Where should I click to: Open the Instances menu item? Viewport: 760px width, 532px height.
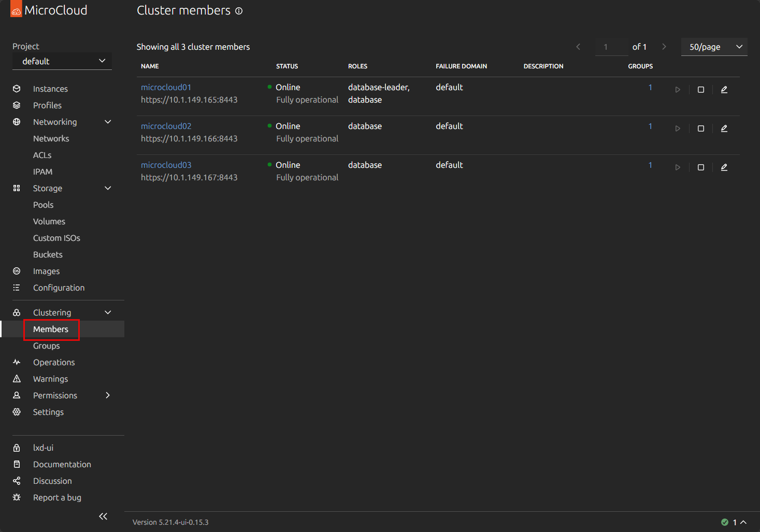pyautogui.click(x=50, y=89)
